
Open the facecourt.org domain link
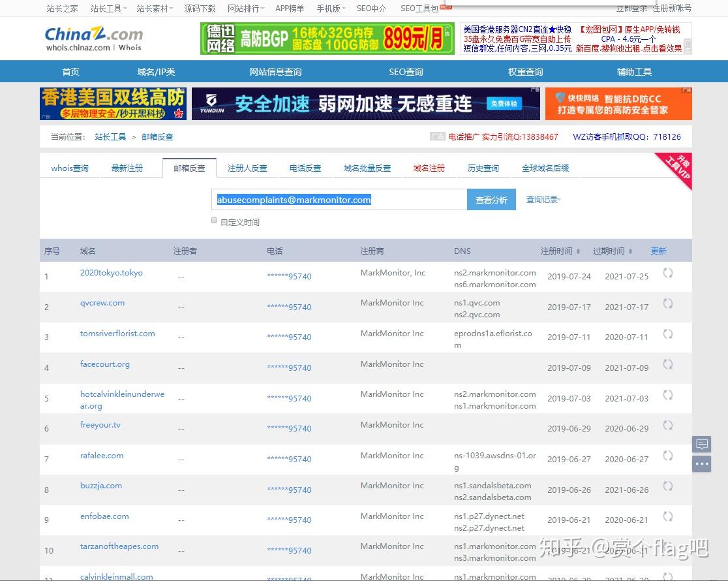point(105,364)
